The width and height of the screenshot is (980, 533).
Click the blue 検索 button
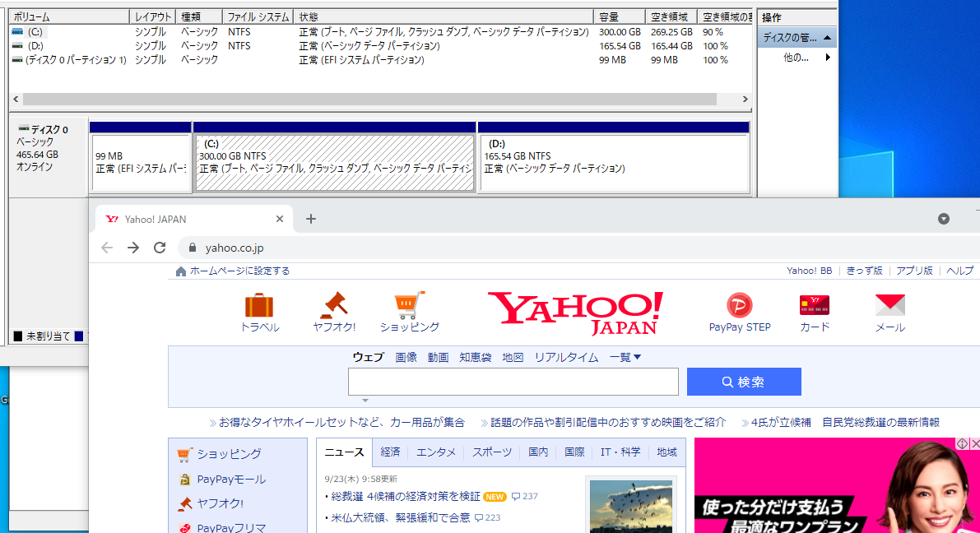[x=744, y=382]
